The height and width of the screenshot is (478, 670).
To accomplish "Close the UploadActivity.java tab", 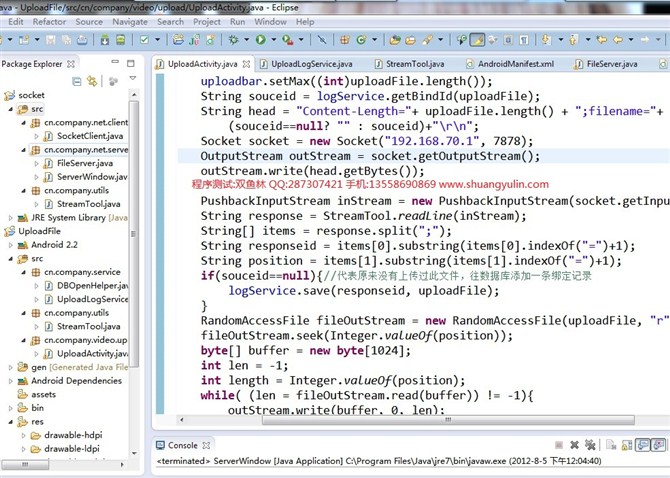I will point(247,64).
